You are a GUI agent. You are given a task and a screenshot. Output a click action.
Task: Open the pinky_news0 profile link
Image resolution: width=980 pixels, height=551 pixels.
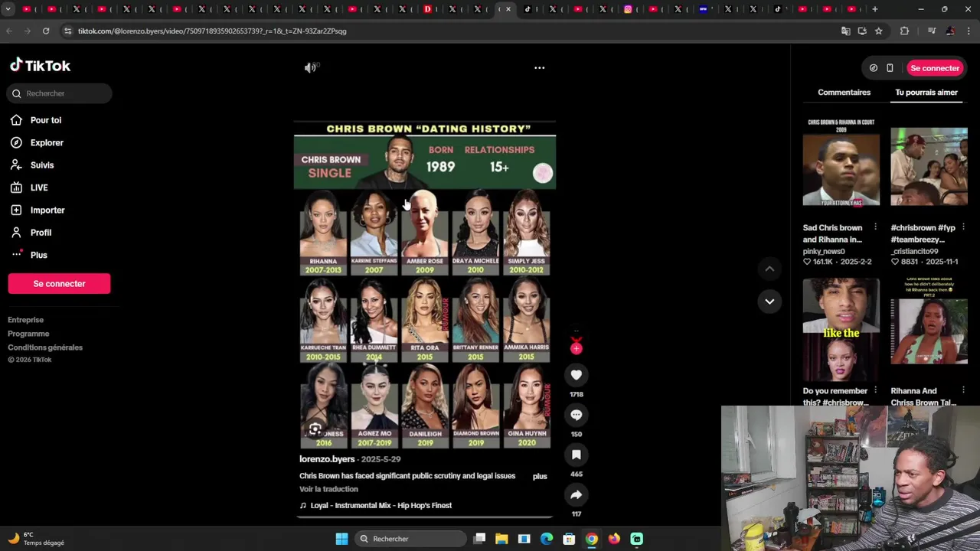click(824, 251)
